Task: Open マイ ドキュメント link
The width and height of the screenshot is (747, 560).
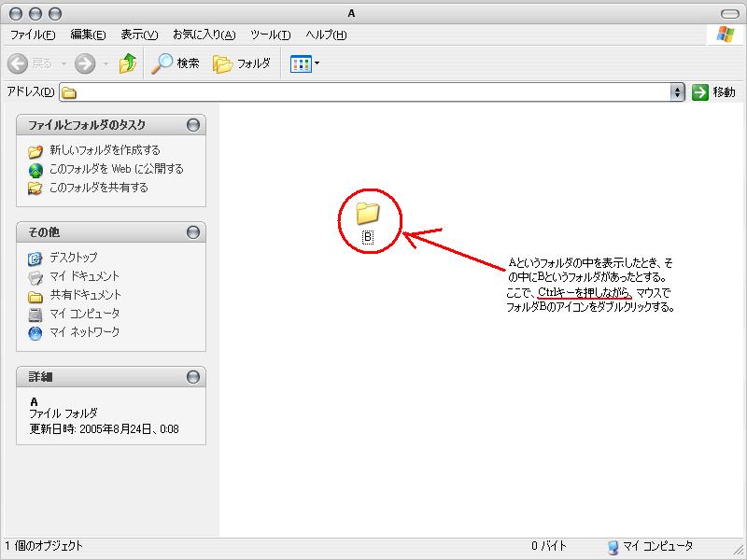Action: click(85, 276)
